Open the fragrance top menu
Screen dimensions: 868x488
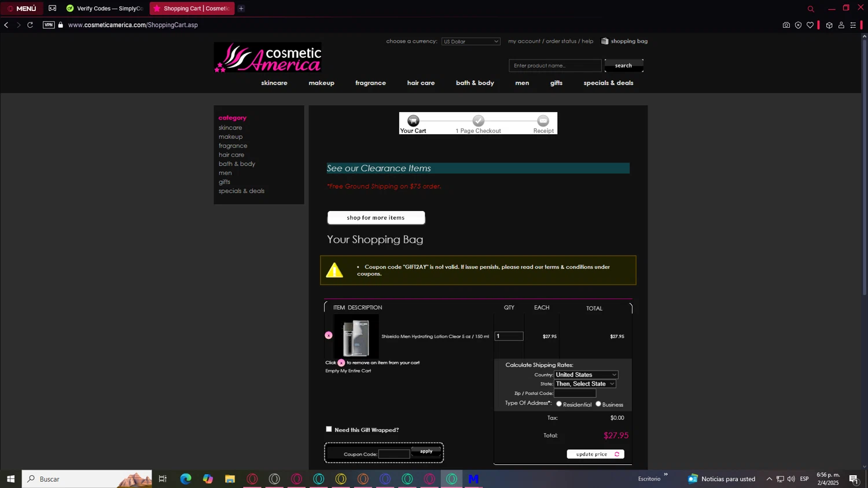tap(370, 83)
